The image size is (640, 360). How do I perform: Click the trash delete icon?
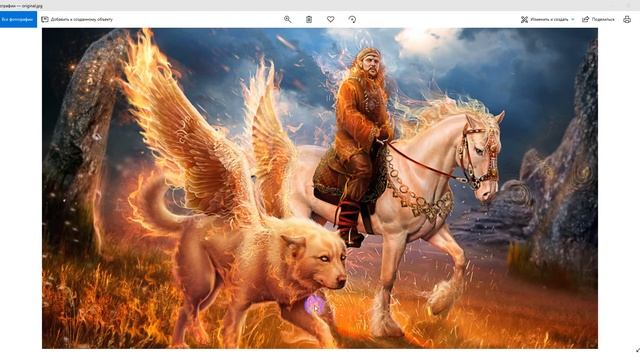(309, 19)
